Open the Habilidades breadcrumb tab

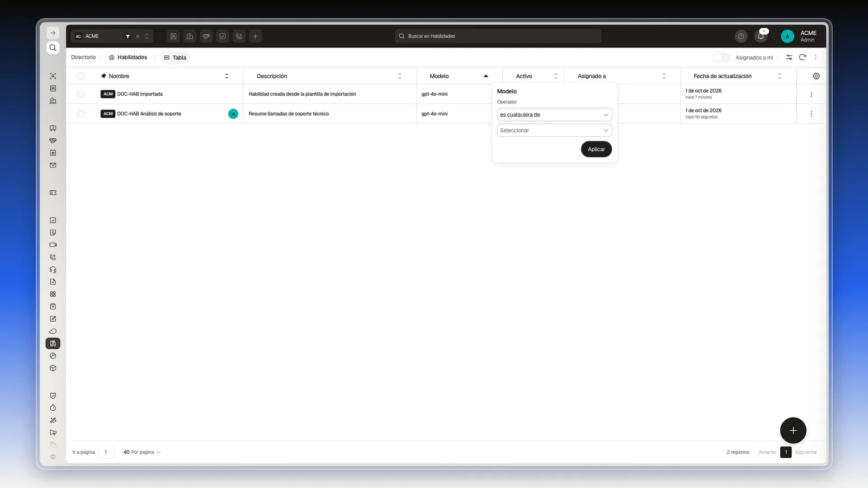coord(128,57)
